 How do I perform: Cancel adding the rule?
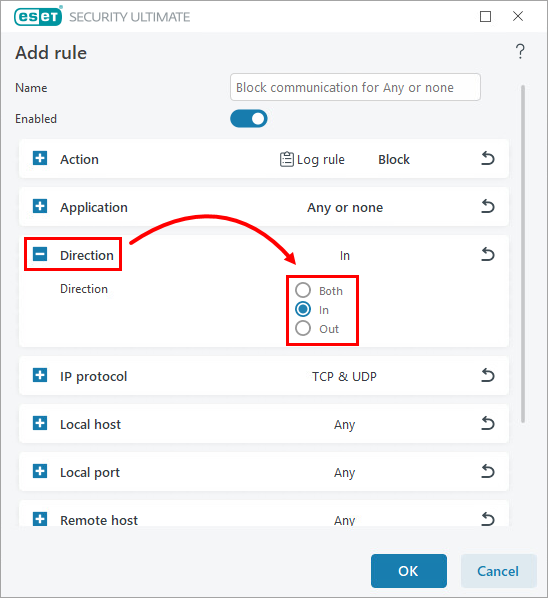pyautogui.click(x=498, y=571)
